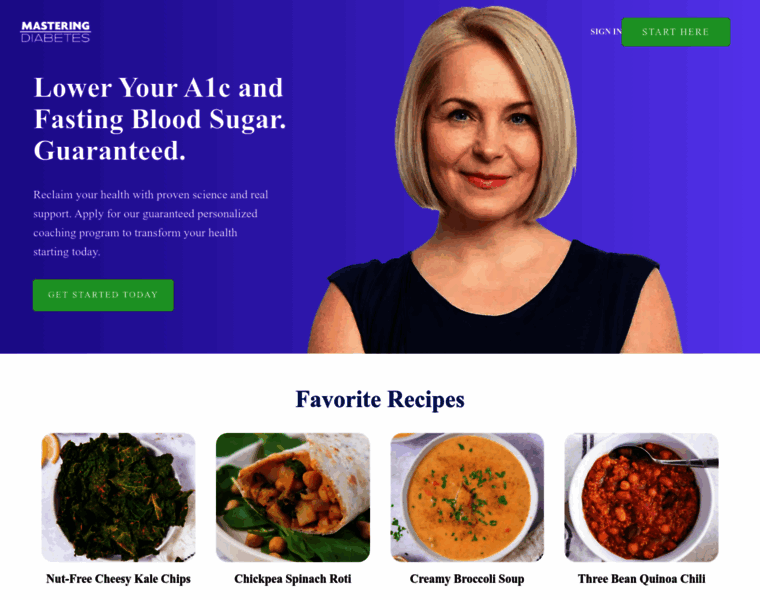This screenshot has width=760, height=600.
Task: Click the Mastering Diabetes logo
Action: pyautogui.click(x=55, y=32)
